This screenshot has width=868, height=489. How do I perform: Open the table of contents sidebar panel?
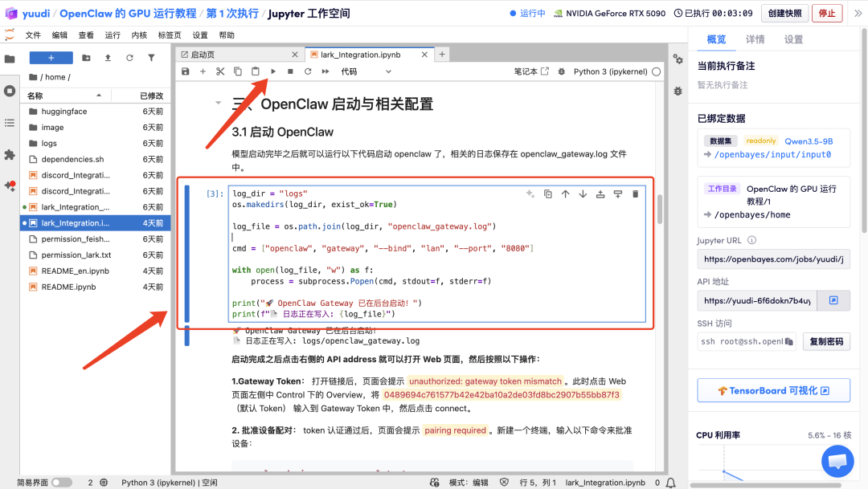tap(10, 123)
